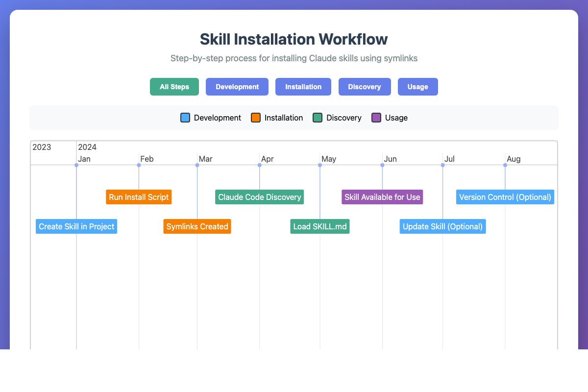Select the Load SKILL.md event
Image resolution: width=588 pixels, height=392 pixels.
point(320,226)
